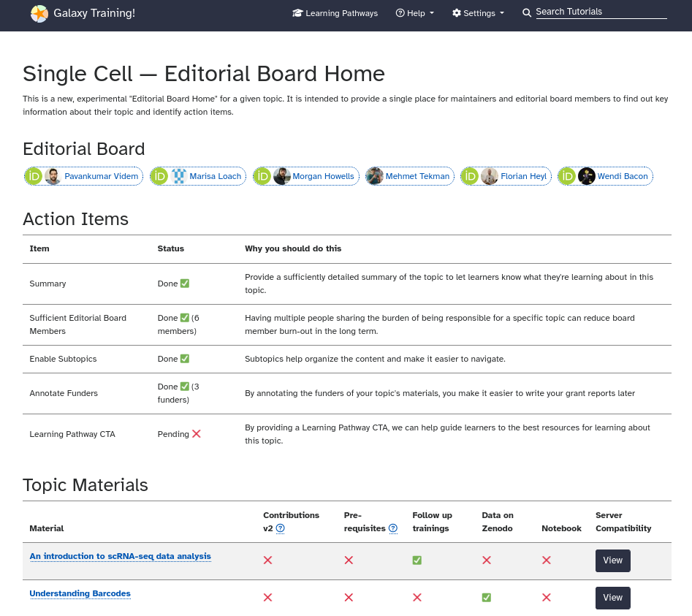This screenshot has width=692, height=616.
Task: Click the help icon beside Pre-requisites
Action: (393, 528)
